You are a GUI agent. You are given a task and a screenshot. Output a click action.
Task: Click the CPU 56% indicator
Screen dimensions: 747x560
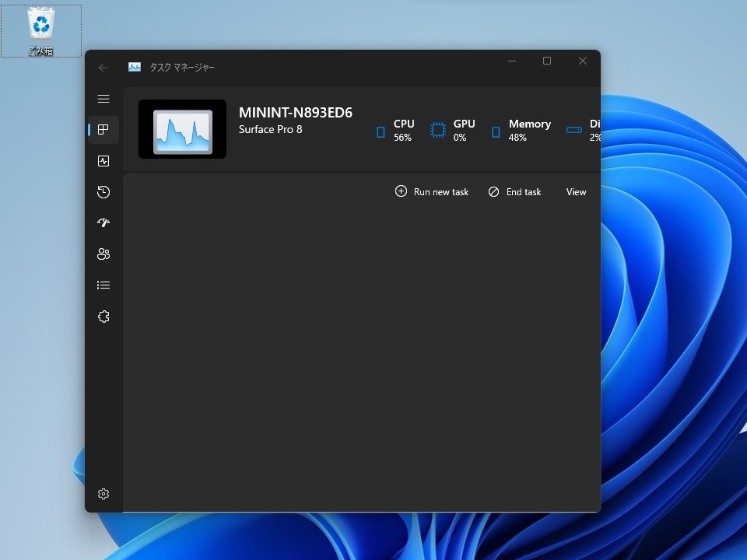[x=395, y=131]
